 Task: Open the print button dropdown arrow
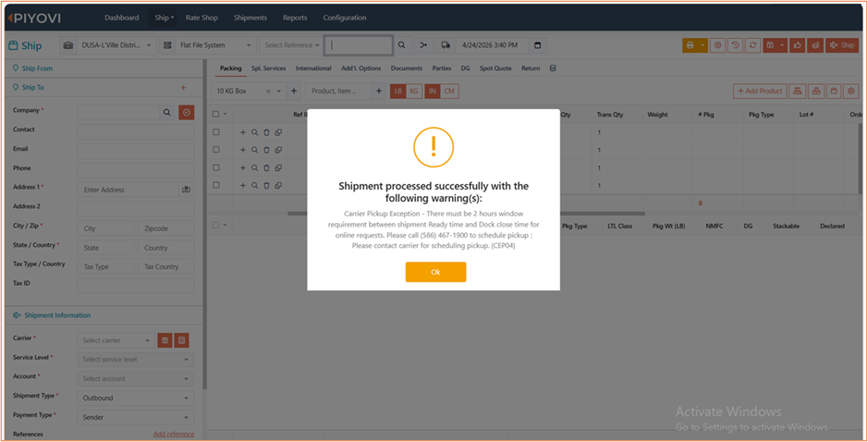pyautogui.click(x=703, y=45)
